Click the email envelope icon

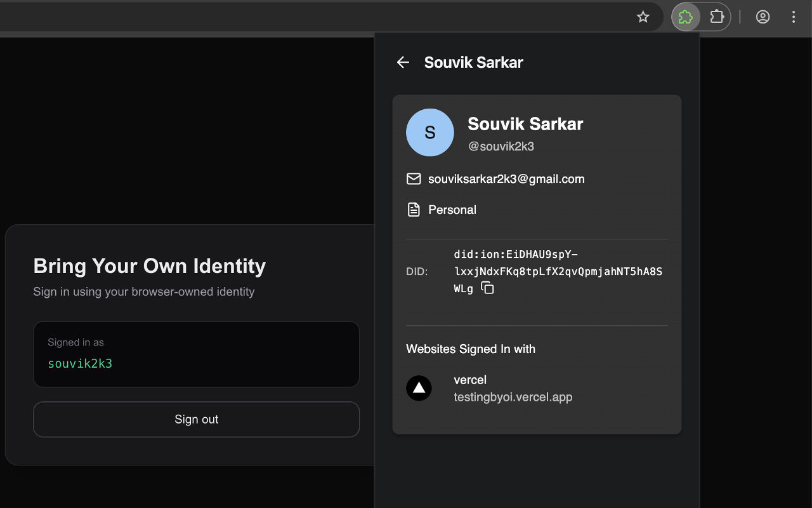point(414,178)
